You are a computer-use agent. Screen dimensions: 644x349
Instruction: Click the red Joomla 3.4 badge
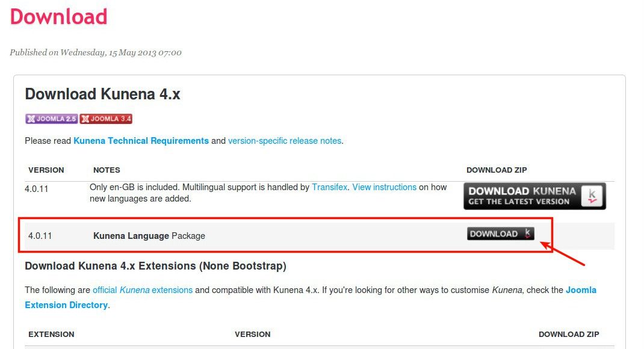(x=106, y=119)
